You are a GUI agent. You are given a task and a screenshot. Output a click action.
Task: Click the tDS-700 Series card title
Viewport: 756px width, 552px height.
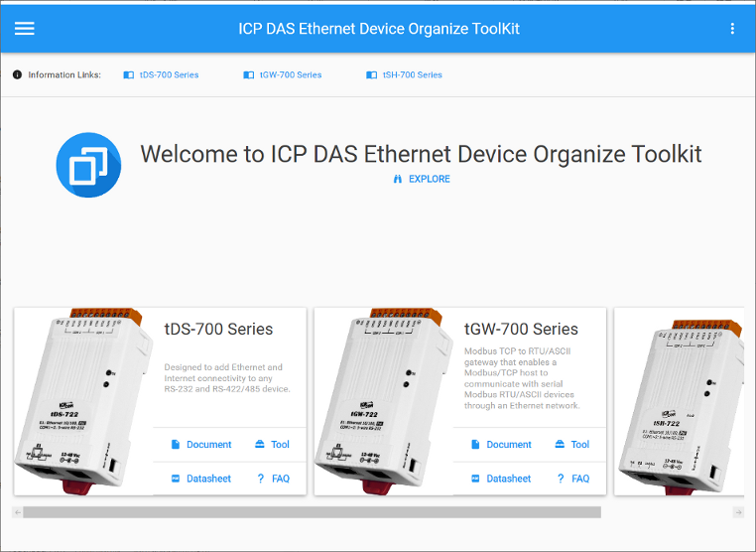click(218, 329)
